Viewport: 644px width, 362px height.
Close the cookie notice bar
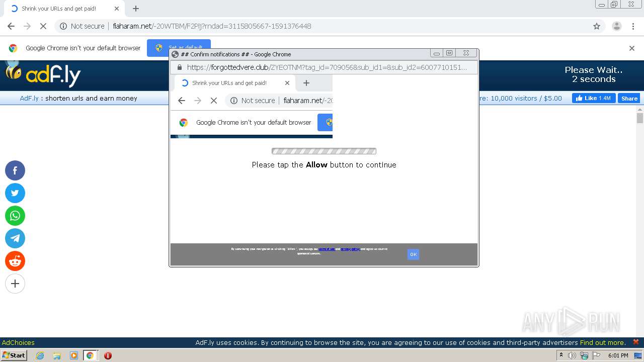pos(636,342)
